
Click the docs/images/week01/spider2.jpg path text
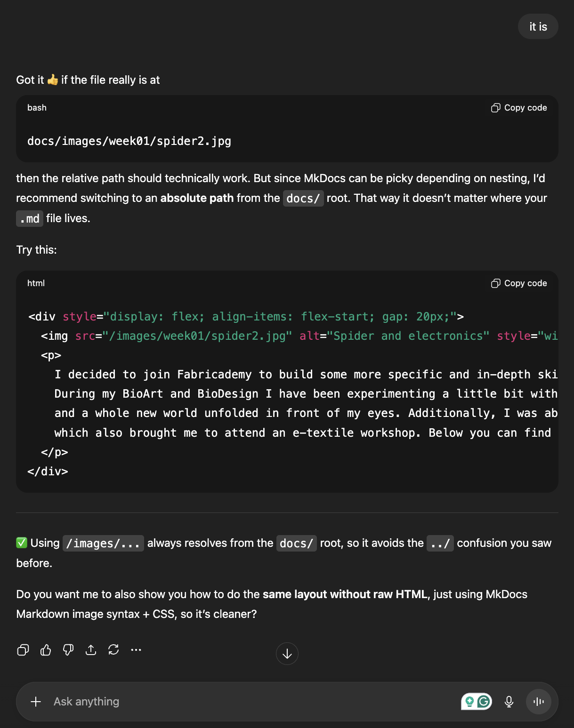pyautogui.click(x=129, y=141)
